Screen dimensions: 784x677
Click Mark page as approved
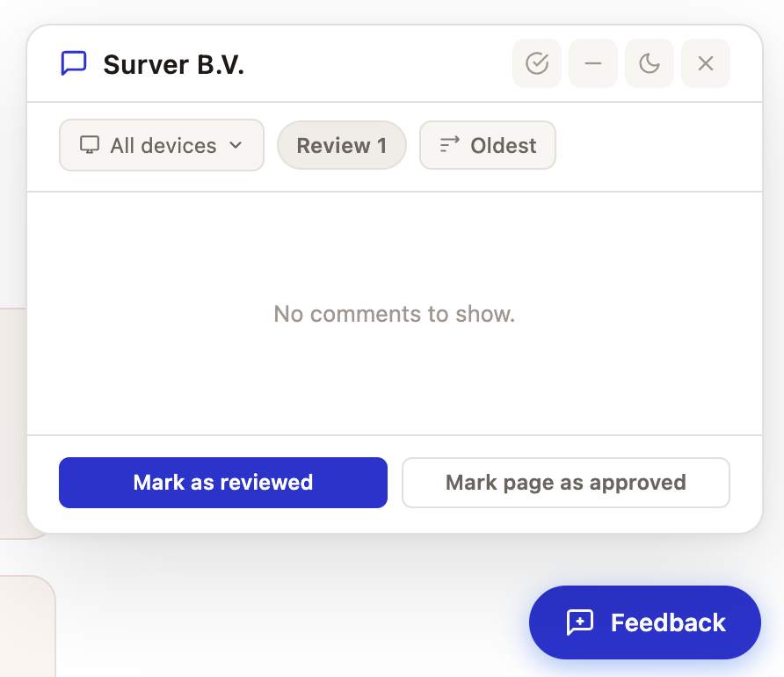tap(565, 483)
